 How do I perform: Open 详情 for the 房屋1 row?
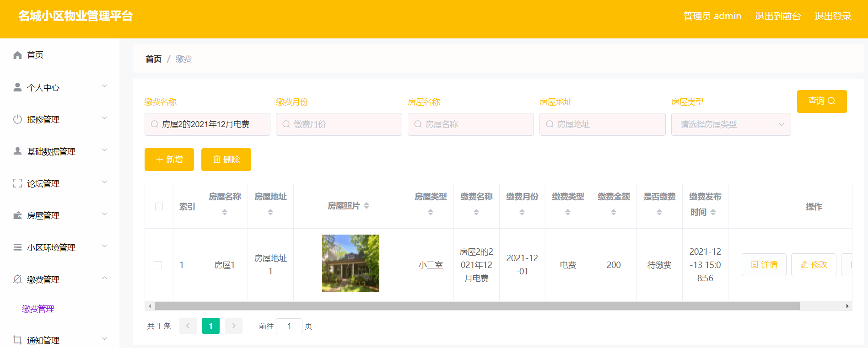(764, 265)
